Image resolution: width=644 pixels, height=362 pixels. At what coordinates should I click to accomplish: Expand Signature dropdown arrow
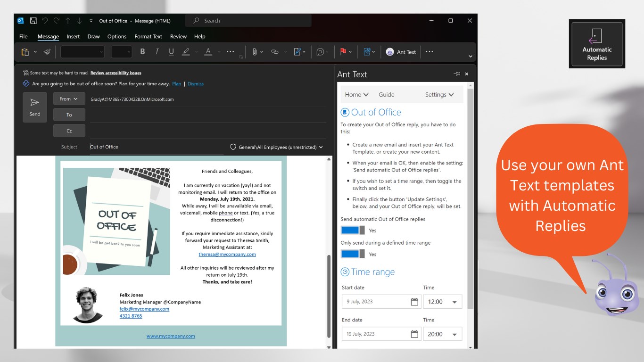(x=304, y=52)
